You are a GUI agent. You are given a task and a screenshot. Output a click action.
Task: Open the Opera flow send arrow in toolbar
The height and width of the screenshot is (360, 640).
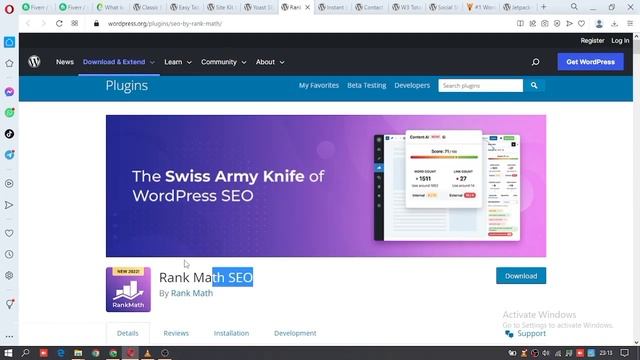pos(569,24)
